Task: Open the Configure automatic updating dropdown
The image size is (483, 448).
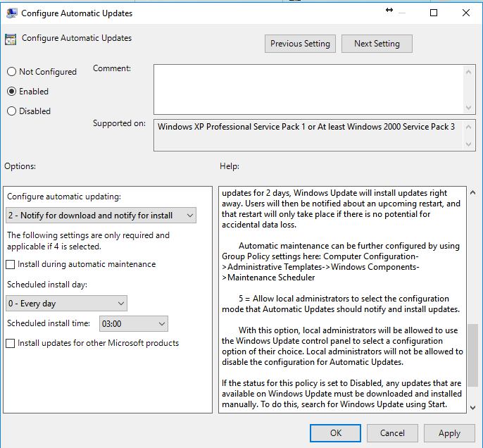Action: click(101, 216)
